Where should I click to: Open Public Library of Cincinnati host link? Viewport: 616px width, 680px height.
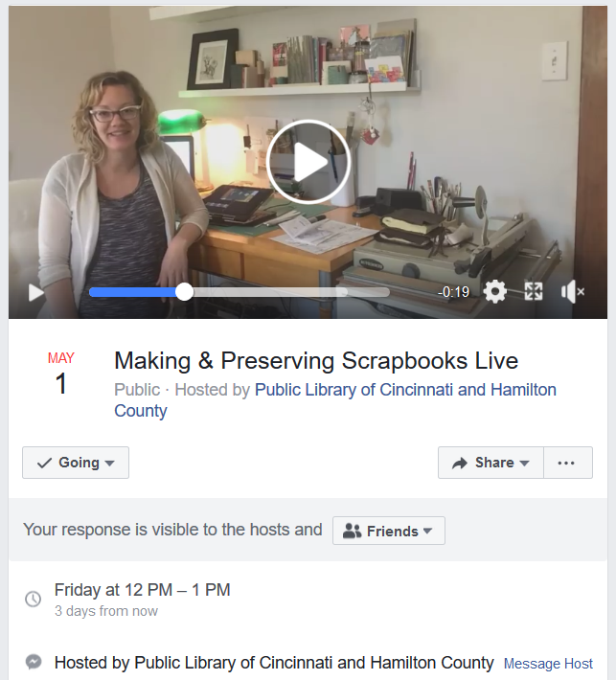(335, 399)
